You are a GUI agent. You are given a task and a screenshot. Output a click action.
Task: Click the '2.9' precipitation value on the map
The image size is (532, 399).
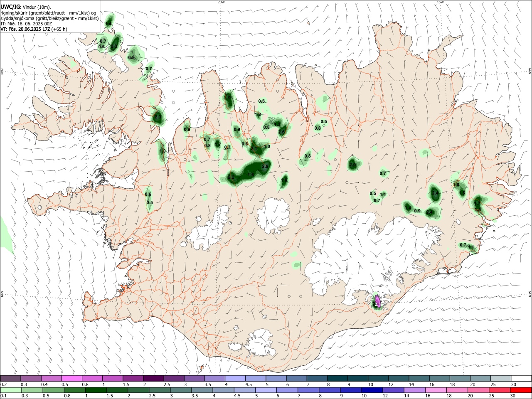click(266, 166)
